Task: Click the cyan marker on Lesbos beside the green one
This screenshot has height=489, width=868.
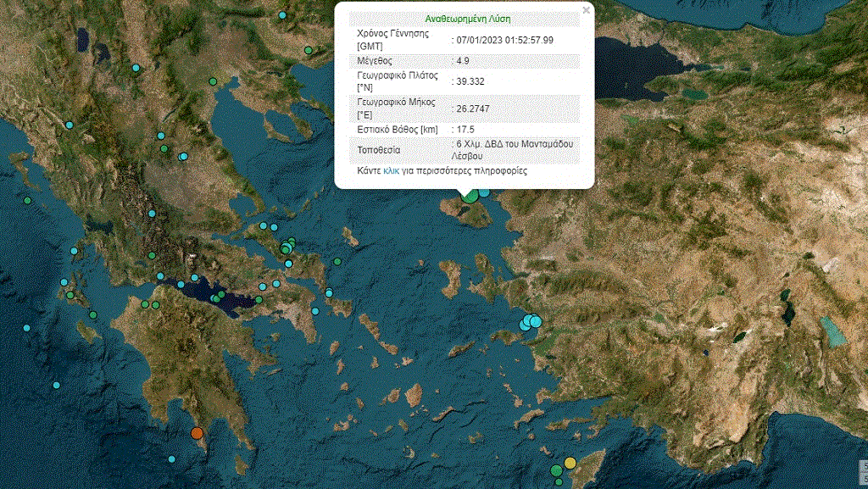Action: [482, 192]
